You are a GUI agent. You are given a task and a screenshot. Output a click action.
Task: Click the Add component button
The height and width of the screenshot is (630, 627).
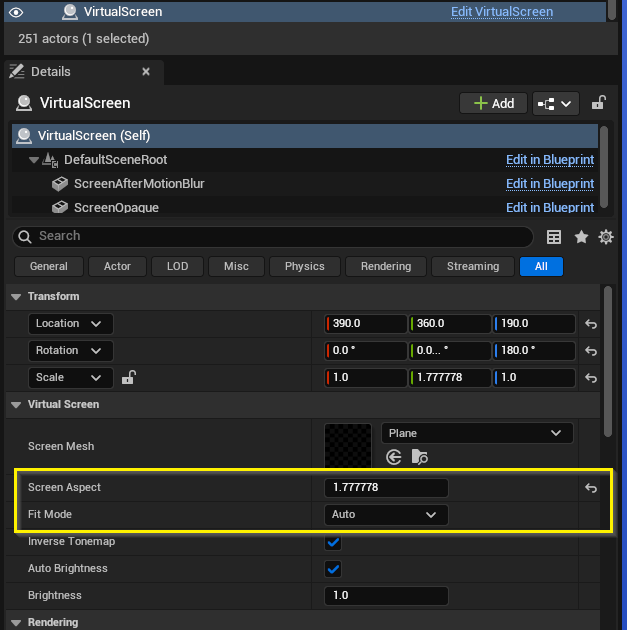click(x=492, y=103)
